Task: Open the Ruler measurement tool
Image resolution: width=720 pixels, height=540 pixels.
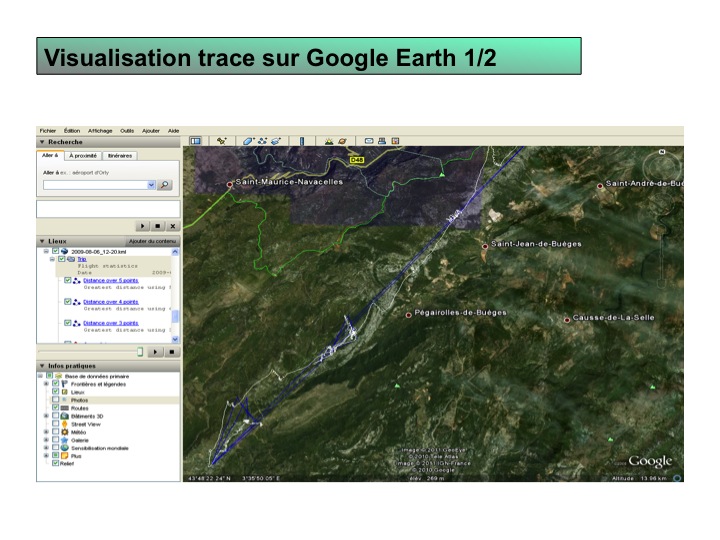Action: (302, 141)
